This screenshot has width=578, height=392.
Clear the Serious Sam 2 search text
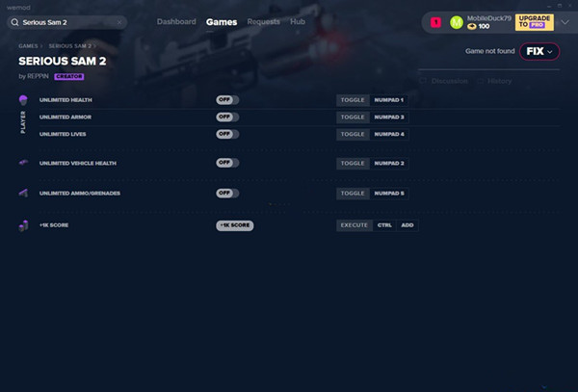pyautogui.click(x=119, y=22)
